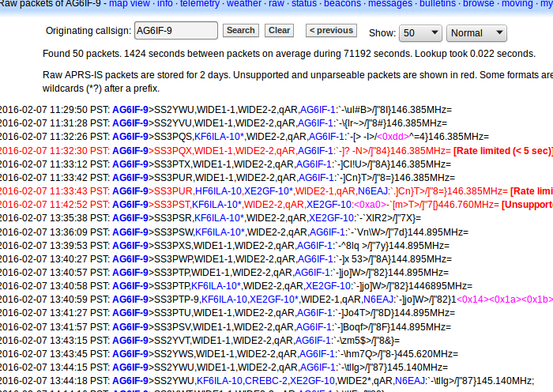Open the Normal display mode dropdown
Image resolution: width=553 pixels, height=392 pixels.
coord(476,34)
